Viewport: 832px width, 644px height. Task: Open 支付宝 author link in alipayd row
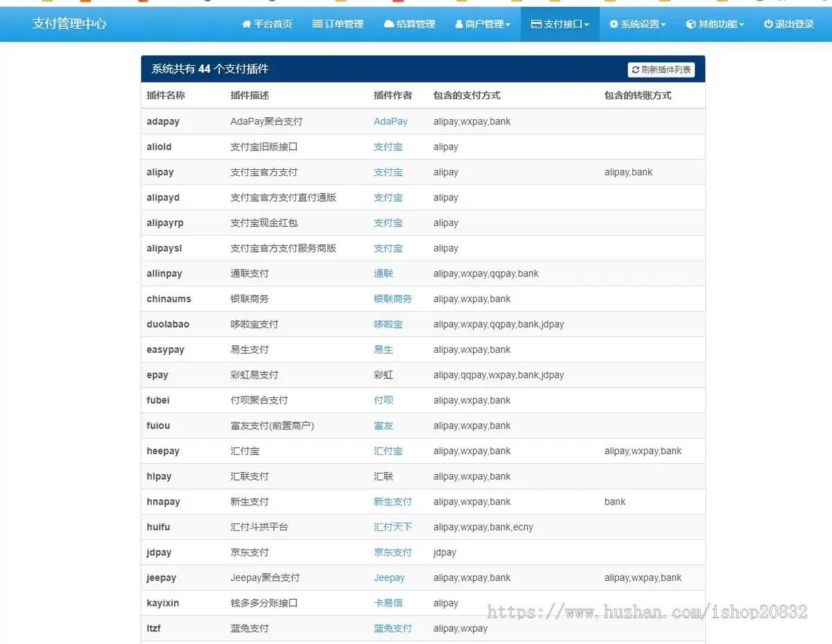pos(388,198)
